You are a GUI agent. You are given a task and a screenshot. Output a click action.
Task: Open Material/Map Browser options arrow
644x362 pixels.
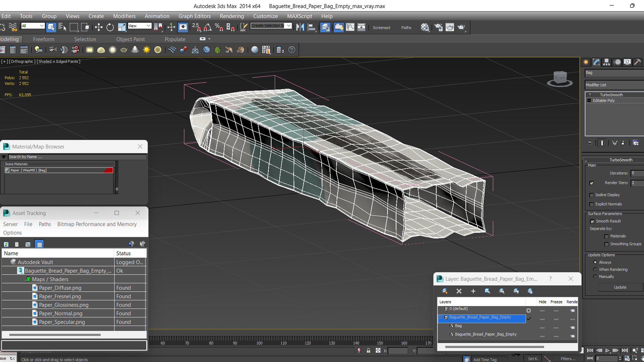pyautogui.click(x=4, y=157)
